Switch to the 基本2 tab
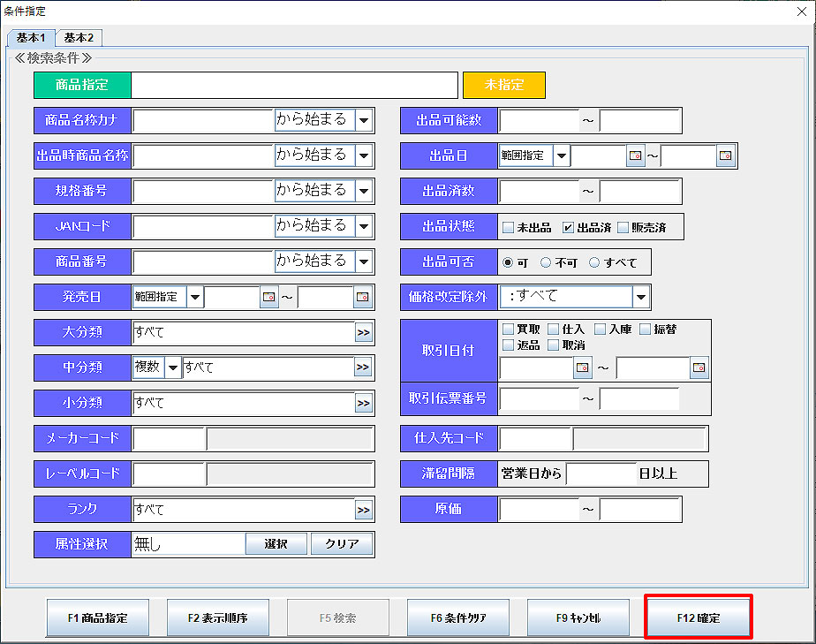The width and height of the screenshot is (816, 644). click(x=79, y=37)
